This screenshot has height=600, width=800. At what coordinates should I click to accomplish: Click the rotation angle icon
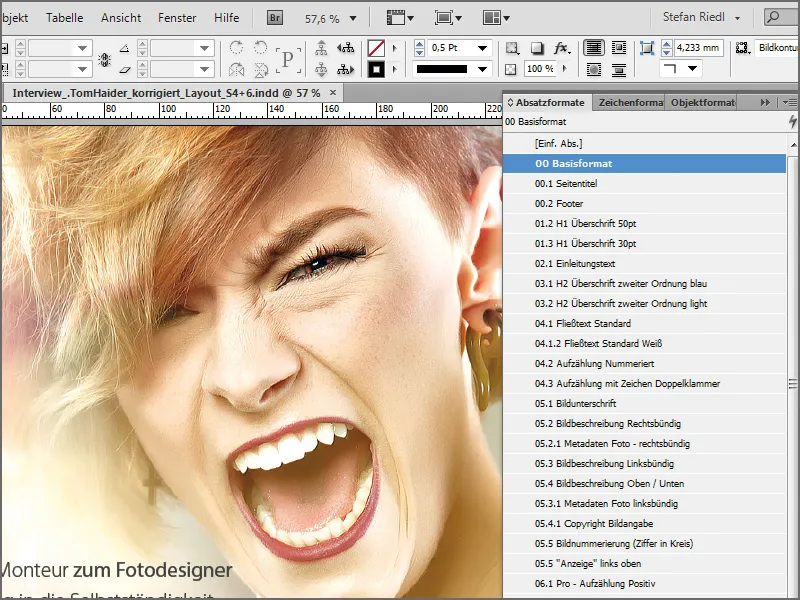click(124, 48)
